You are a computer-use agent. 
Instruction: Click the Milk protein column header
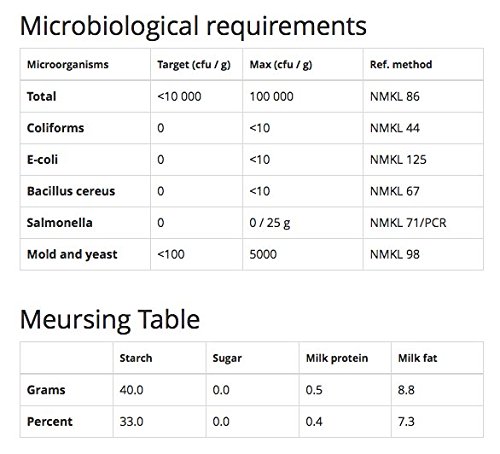[x=337, y=358]
